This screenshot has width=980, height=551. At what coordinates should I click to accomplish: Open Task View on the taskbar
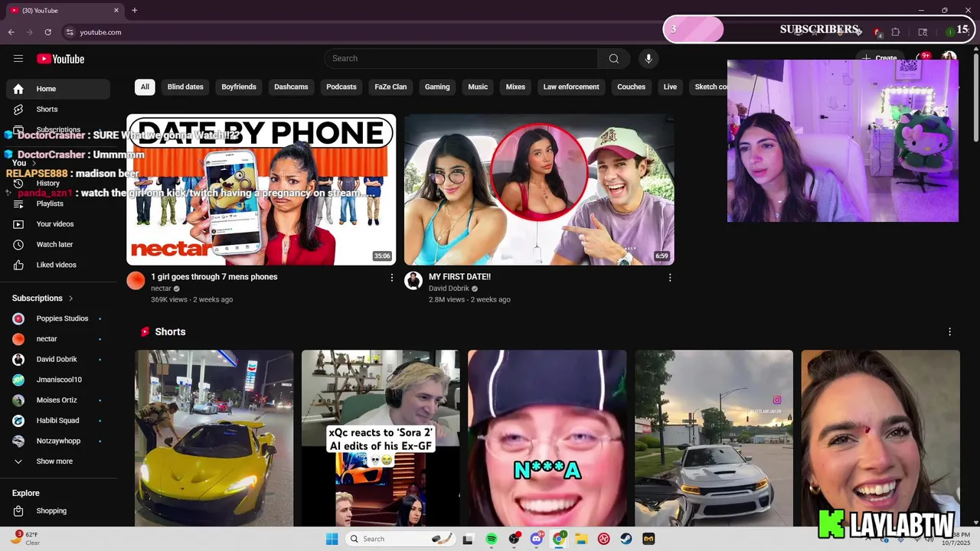[468, 539]
